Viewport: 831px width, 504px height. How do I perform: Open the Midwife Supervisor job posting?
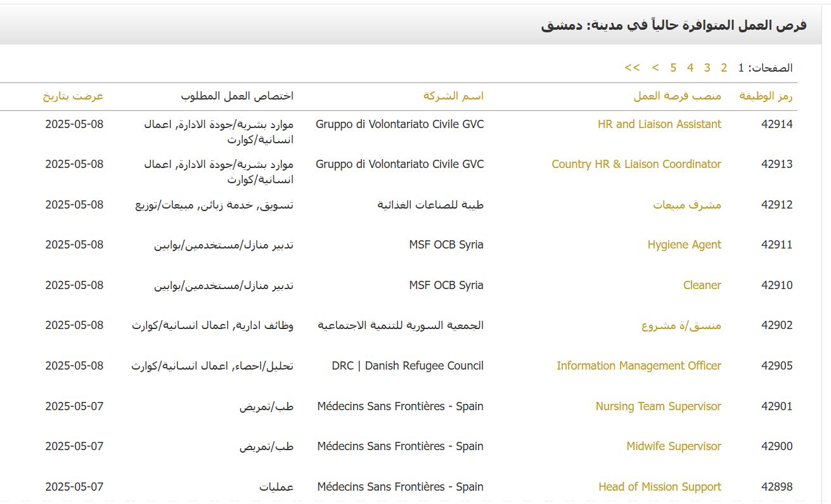click(x=674, y=446)
